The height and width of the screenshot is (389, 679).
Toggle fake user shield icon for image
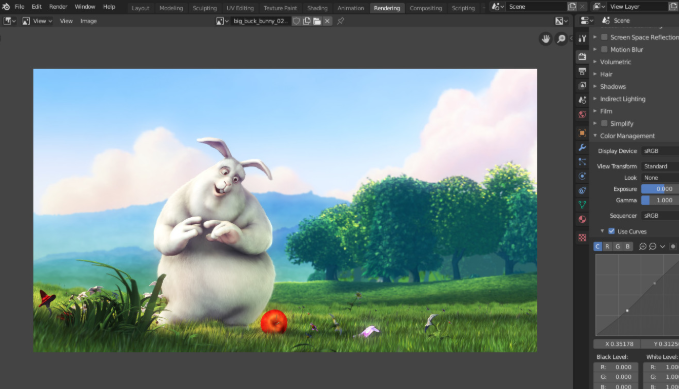tap(296, 21)
